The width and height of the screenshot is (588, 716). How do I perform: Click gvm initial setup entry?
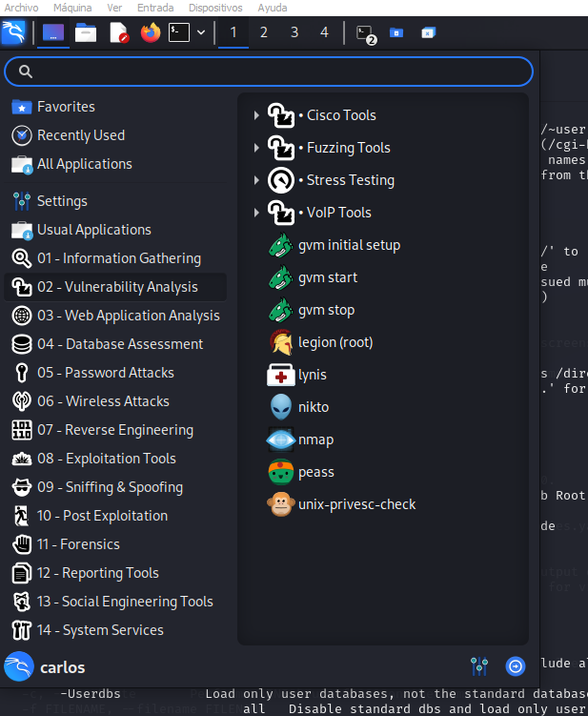tap(349, 245)
